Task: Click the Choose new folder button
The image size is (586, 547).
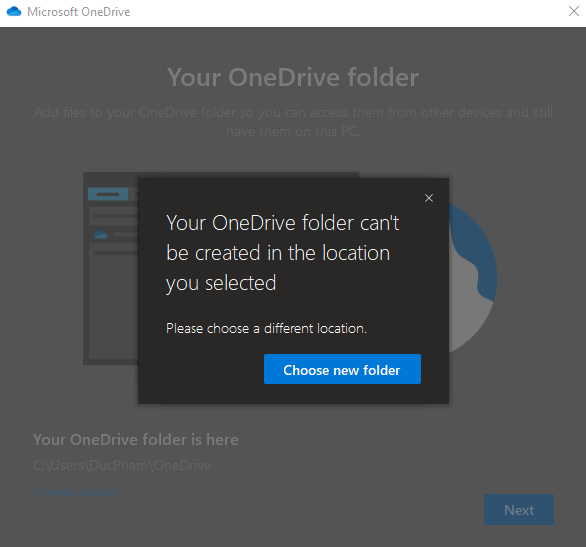Action: click(x=342, y=369)
